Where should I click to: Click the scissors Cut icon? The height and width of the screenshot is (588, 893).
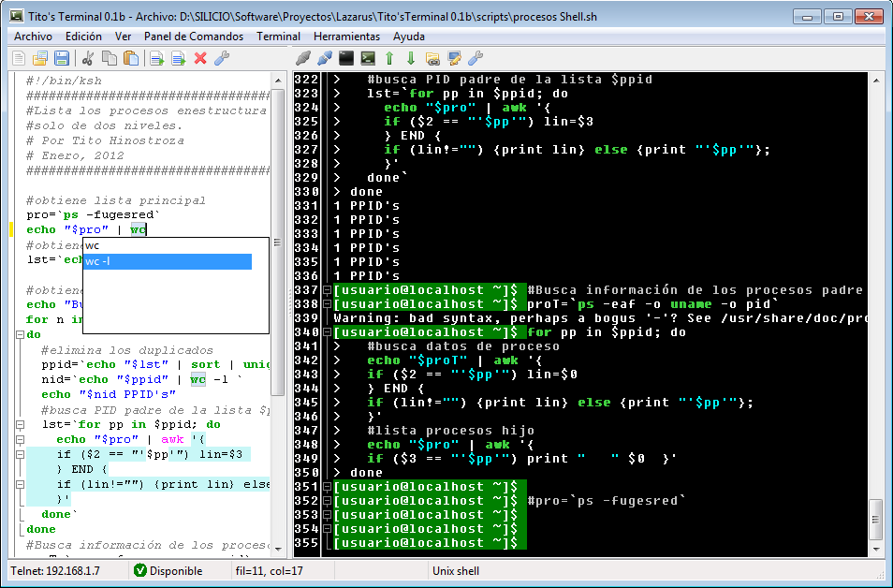[88, 59]
